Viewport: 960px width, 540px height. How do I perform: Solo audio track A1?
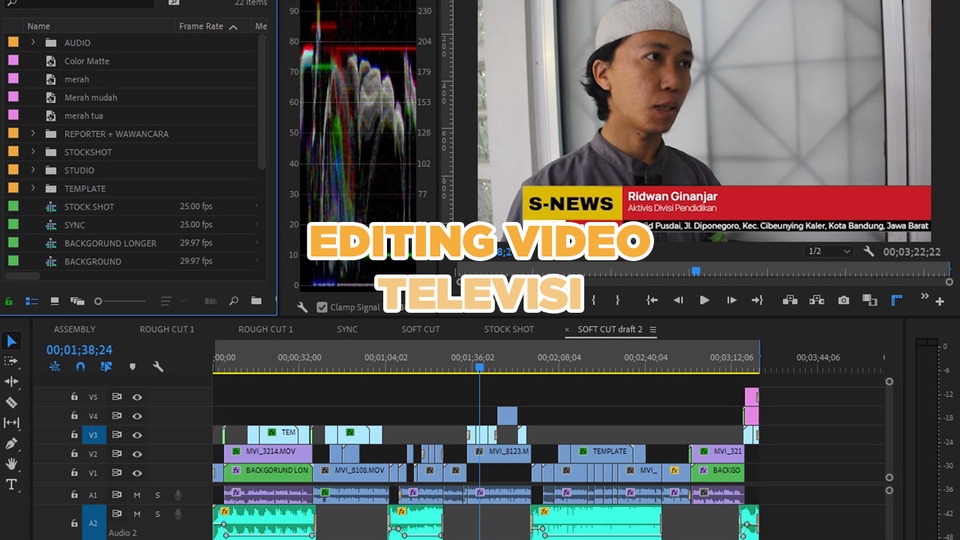click(x=157, y=495)
